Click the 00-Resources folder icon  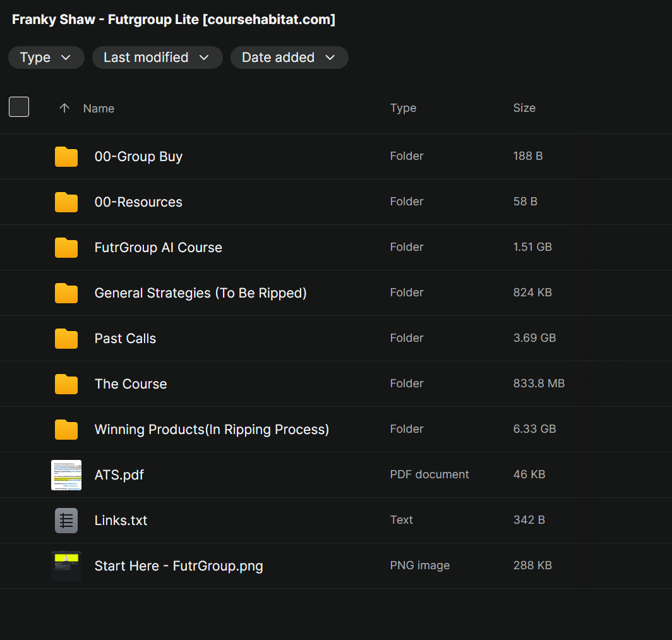pyautogui.click(x=66, y=202)
